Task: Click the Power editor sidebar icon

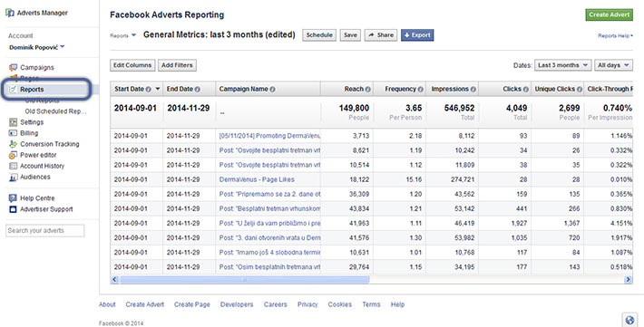Action: coord(13,155)
